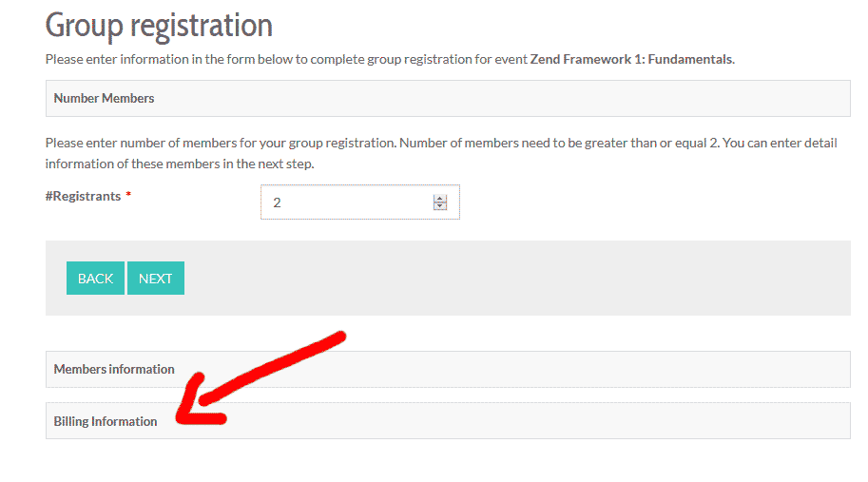This screenshot has width=868, height=482.
Task: Select the value 2 in the registrants box
Action: pos(277,202)
